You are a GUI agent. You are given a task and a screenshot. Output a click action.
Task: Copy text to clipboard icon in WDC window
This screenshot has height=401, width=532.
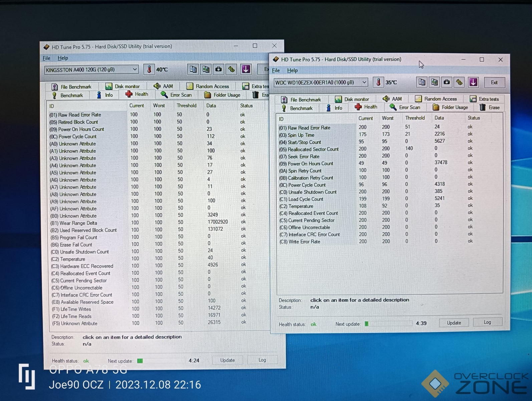pyautogui.click(x=422, y=82)
